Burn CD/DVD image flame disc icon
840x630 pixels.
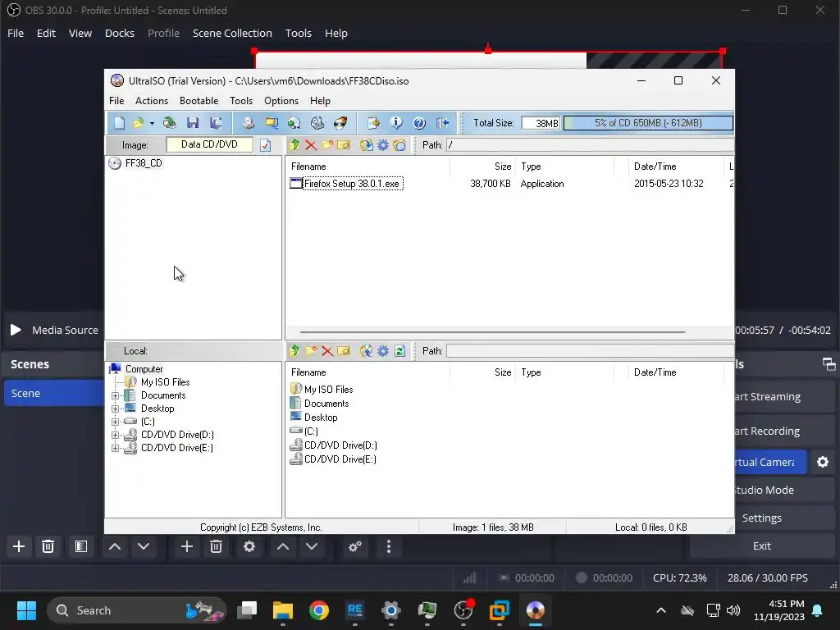pyautogui.click(x=340, y=123)
